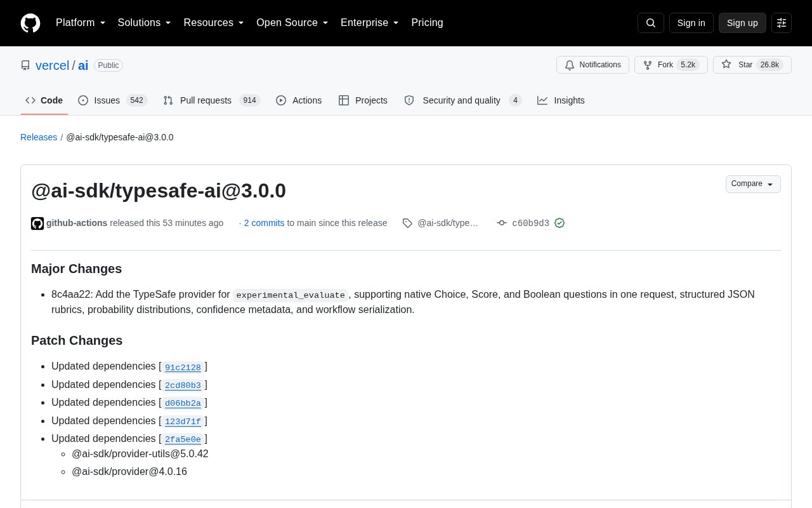Open dependency commit 2fa5e0e
Viewport: 812px width, 508px height.
tap(183, 439)
